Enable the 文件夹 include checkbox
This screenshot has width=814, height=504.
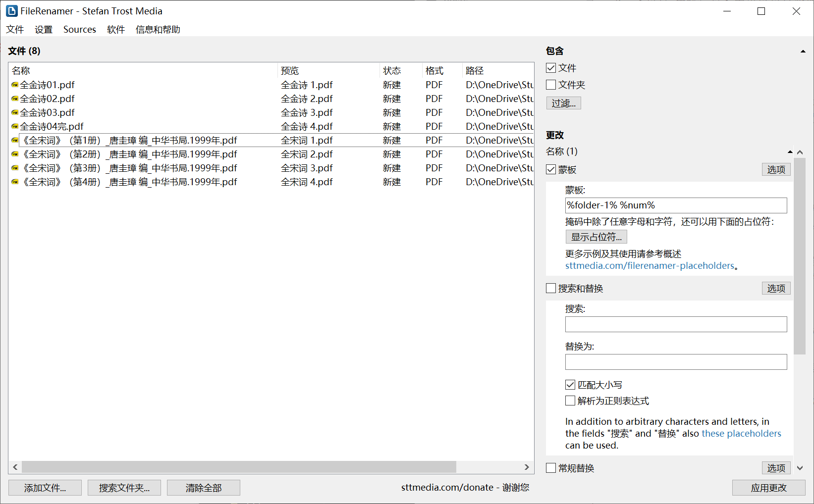[x=551, y=85]
